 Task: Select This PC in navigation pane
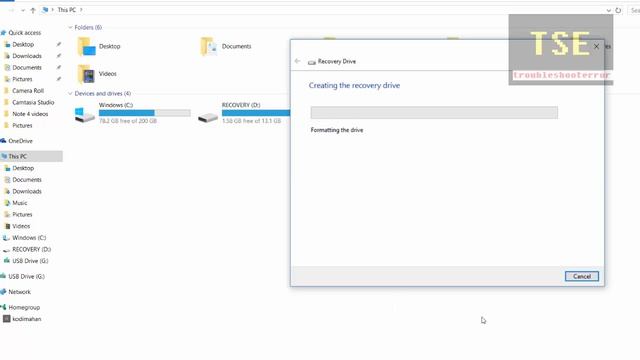click(31, 156)
